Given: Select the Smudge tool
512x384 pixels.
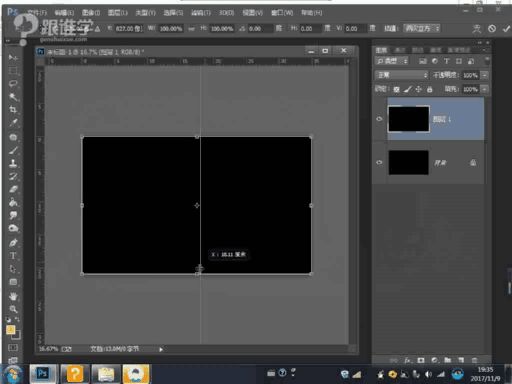Looking at the screenshot, I should [x=13, y=215].
